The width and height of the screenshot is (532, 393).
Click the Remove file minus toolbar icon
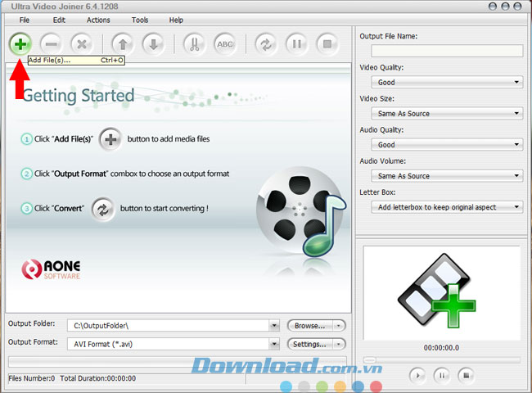51,43
